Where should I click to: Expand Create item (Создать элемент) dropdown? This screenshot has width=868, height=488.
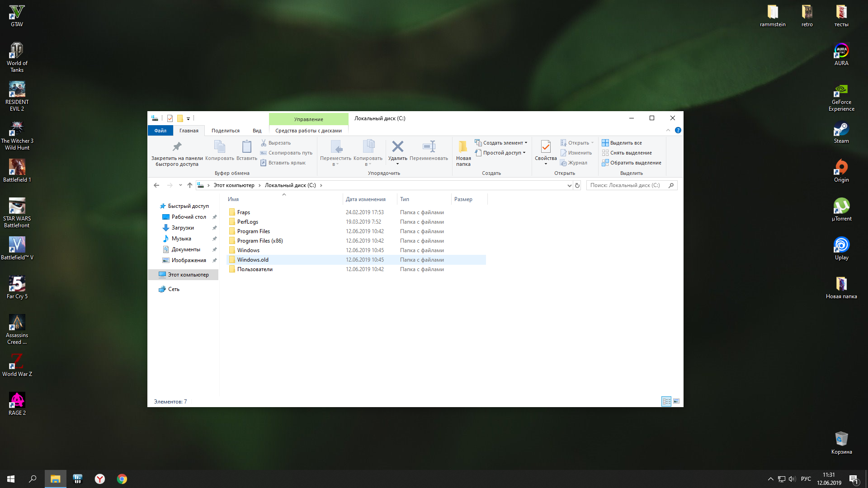[503, 143]
